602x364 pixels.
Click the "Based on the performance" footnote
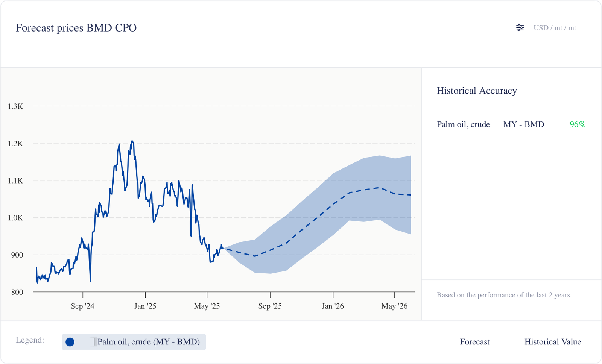[x=503, y=295]
